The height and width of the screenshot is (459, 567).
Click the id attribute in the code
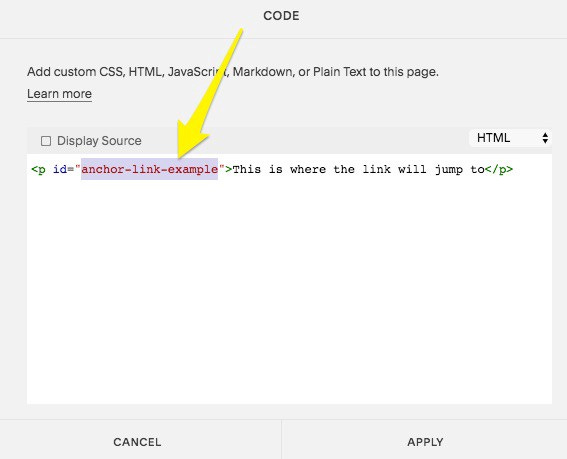pos(60,169)
